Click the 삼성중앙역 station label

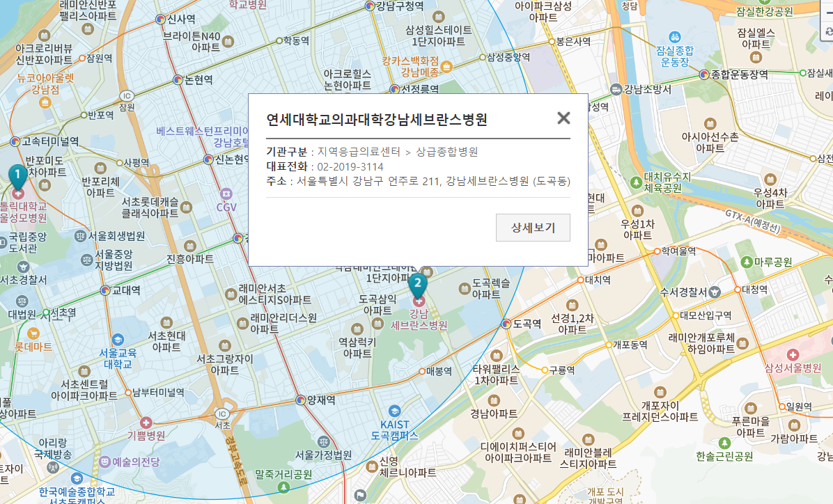click(508, 57)
